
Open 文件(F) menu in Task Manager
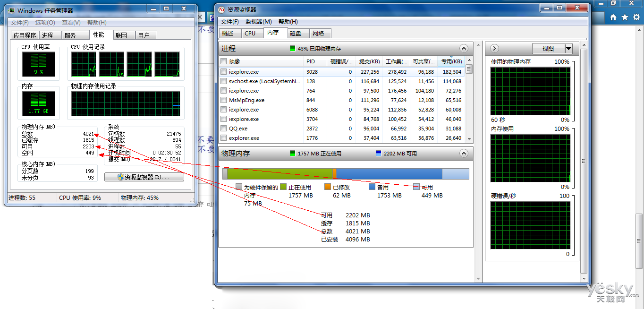coord(20,23)
